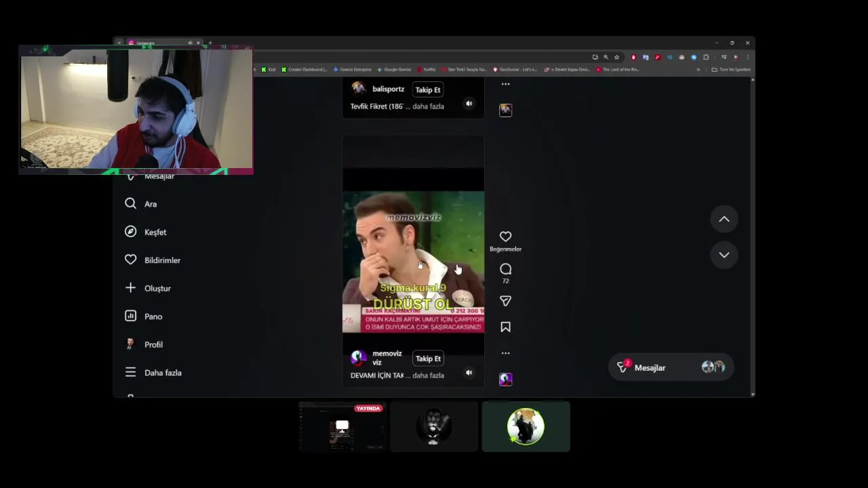
Task: Open Pano dashboard
Action: point(144,317)
